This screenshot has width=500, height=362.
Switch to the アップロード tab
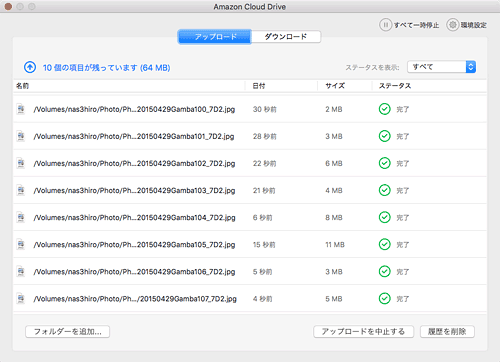coord(215,37)
